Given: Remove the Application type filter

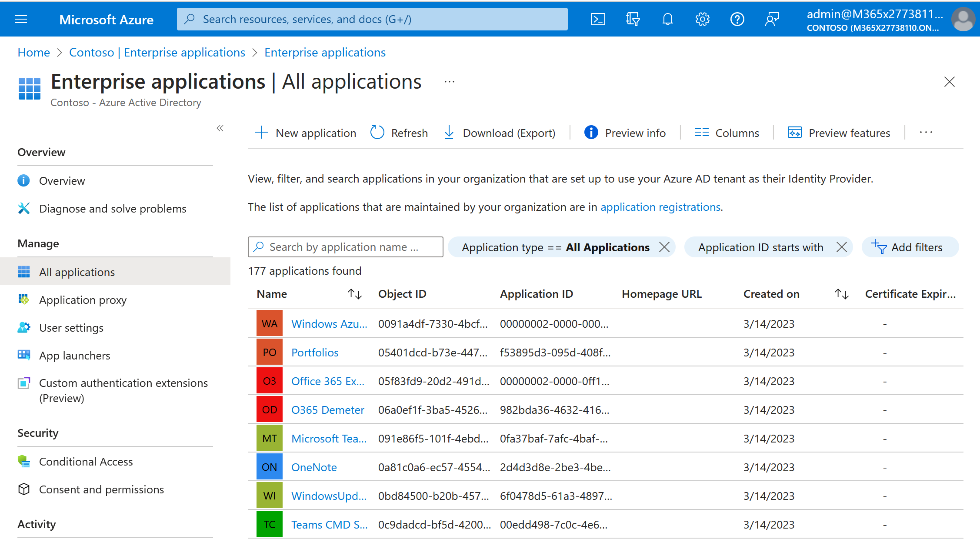Looking at the screenshot, I should (x=664, y=247).
